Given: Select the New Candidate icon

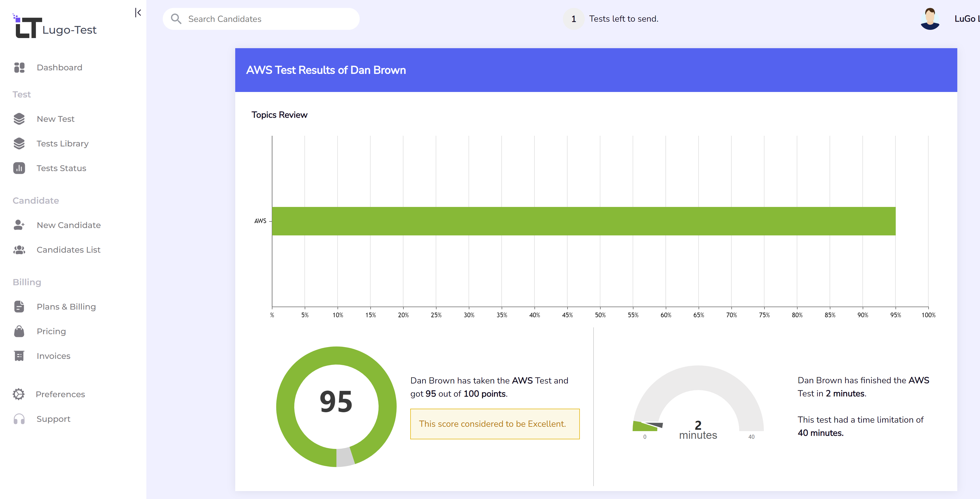Looking at the screenshot, I should coord(19,224).
